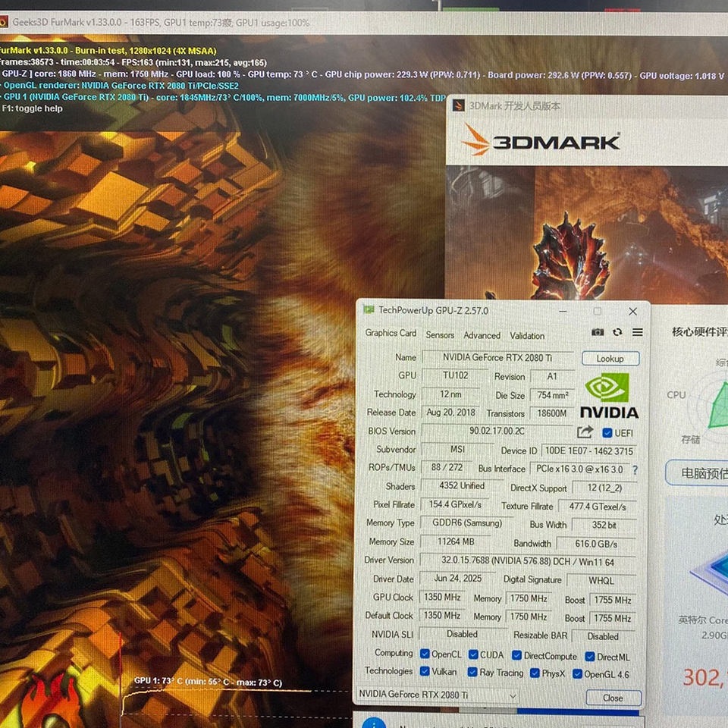Click the Revision A1 value
728x728 pixels.
[x=551, y=377]
